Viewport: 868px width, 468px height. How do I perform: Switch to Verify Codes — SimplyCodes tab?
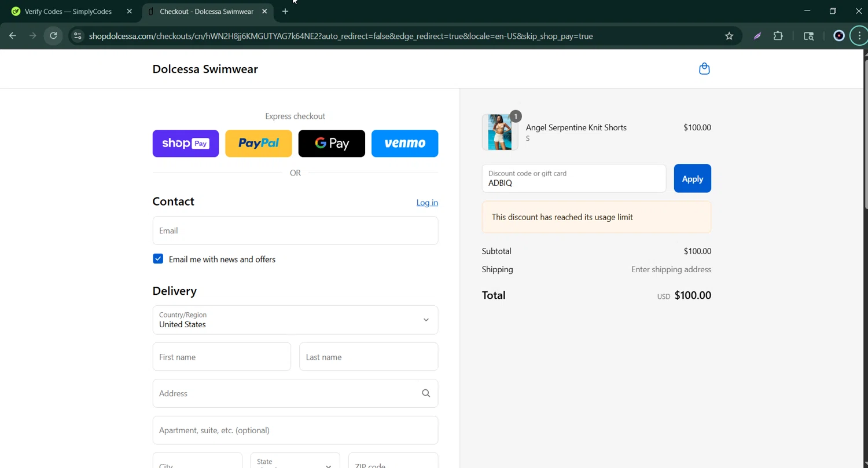[x=68, y=11]
